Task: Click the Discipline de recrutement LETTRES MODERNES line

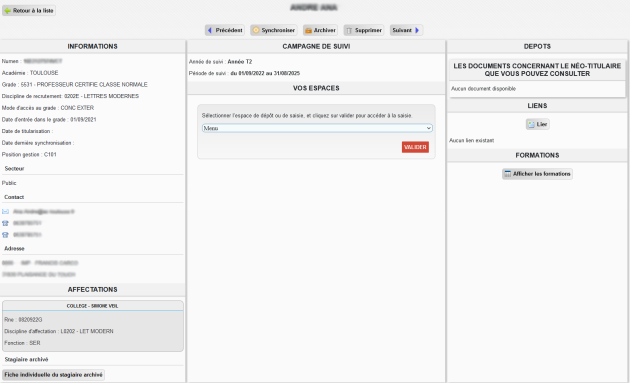Action: coord(70,96)
